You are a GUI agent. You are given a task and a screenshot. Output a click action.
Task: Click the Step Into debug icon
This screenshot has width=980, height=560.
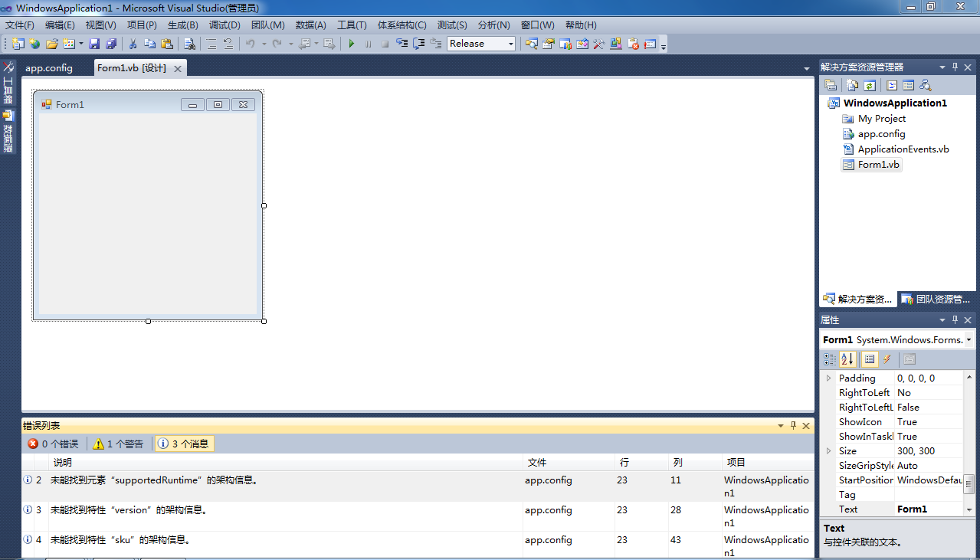402,44
